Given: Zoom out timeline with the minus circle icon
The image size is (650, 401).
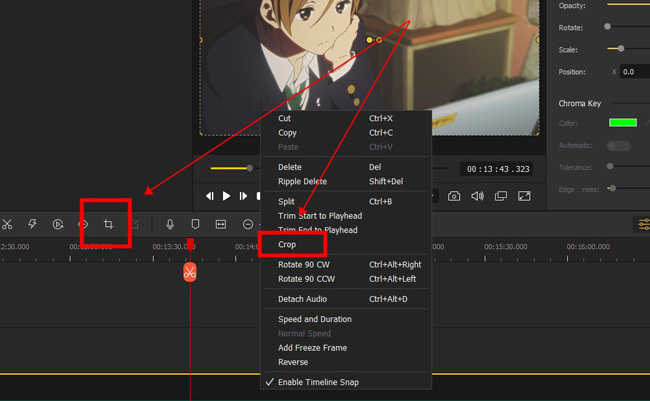Looking at the screenshot, I should (x=248, y=224).
